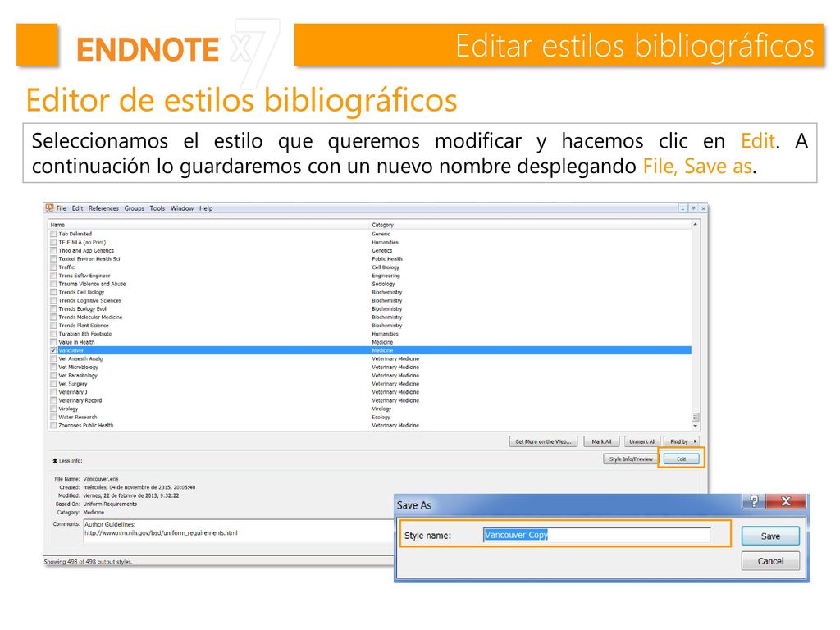
Task: Check the Tab Delimited style checkbox
Action: click(53, 234)
